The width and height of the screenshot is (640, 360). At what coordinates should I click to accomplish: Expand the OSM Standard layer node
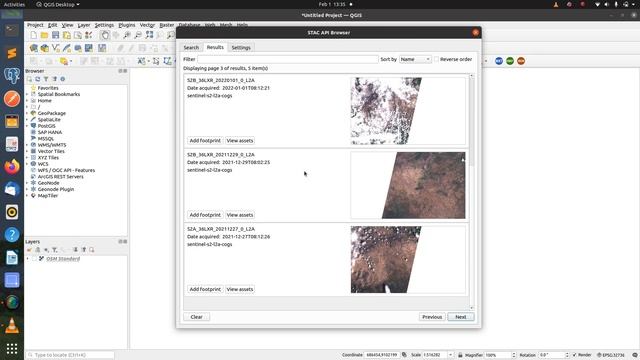pos(28,259)
